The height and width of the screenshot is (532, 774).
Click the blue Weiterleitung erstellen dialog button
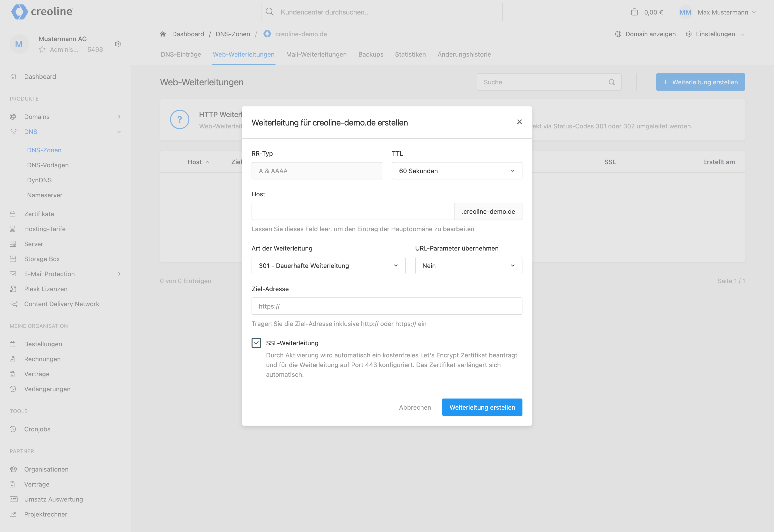coord(482,407)
